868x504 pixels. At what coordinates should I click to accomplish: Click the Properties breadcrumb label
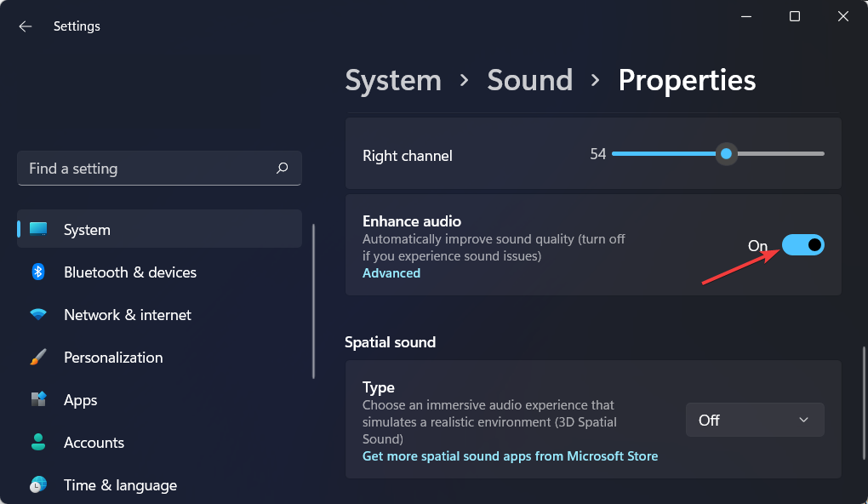tap(686, 79)
